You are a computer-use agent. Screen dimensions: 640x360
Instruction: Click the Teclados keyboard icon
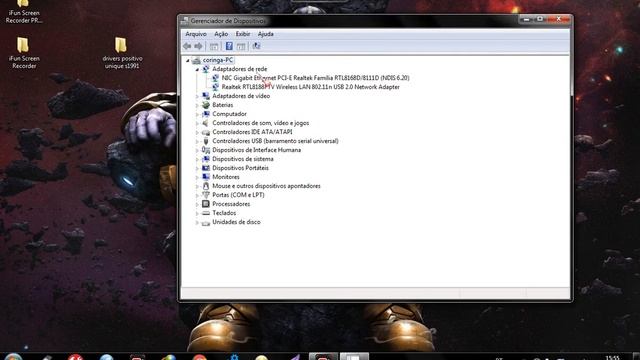tap(206, 213)
